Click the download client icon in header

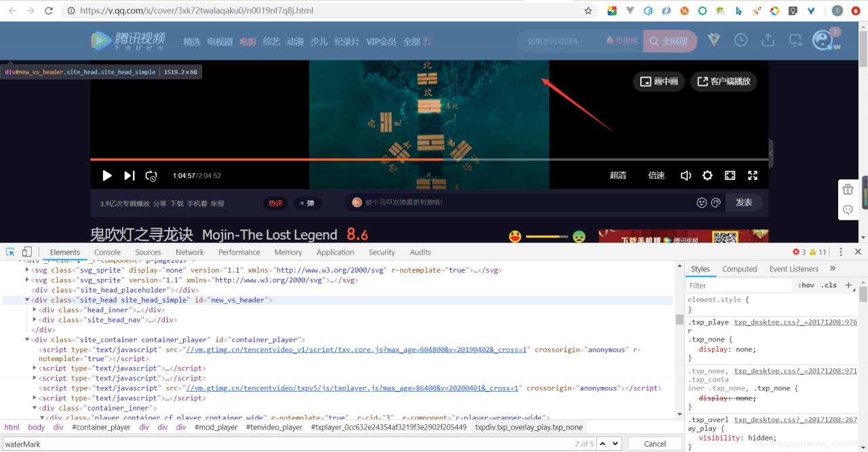click(x=795, y=41)
